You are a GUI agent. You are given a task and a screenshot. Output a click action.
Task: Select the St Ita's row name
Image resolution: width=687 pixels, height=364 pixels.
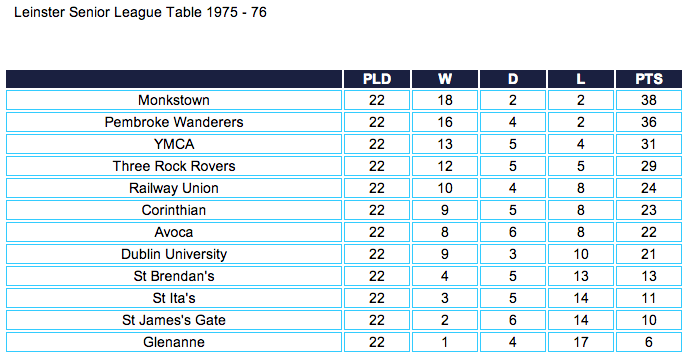click(174, 298)
